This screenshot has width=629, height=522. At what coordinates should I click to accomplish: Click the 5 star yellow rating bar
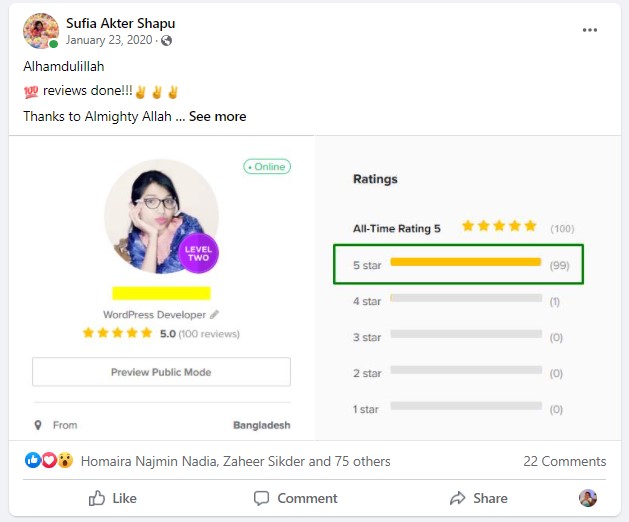coord(465,262)
